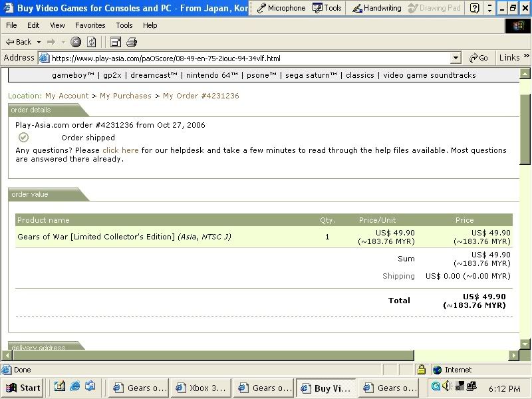This screenshot has height=399, width=532.
Task: Open Internet Explorer from Quick Launch
Action: point(74,386)
